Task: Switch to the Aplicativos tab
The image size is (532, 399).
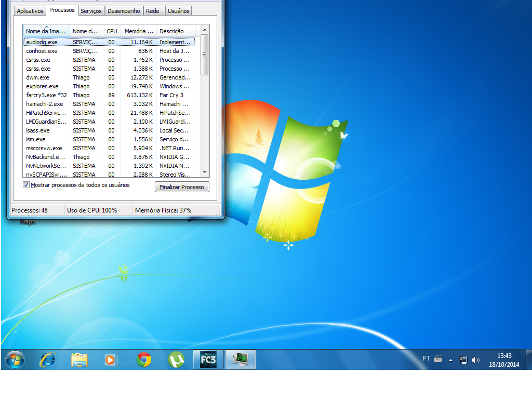Action: tap(30, 11)
